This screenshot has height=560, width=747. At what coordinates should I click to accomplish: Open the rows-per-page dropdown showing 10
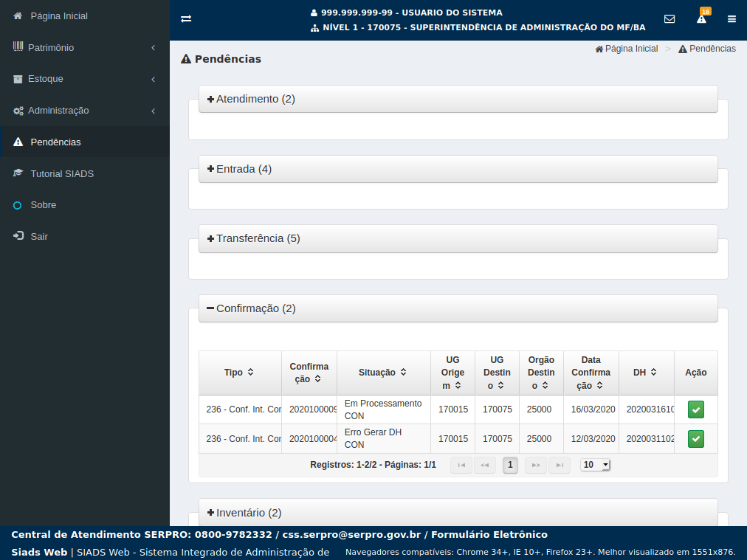tap(595, 465)
